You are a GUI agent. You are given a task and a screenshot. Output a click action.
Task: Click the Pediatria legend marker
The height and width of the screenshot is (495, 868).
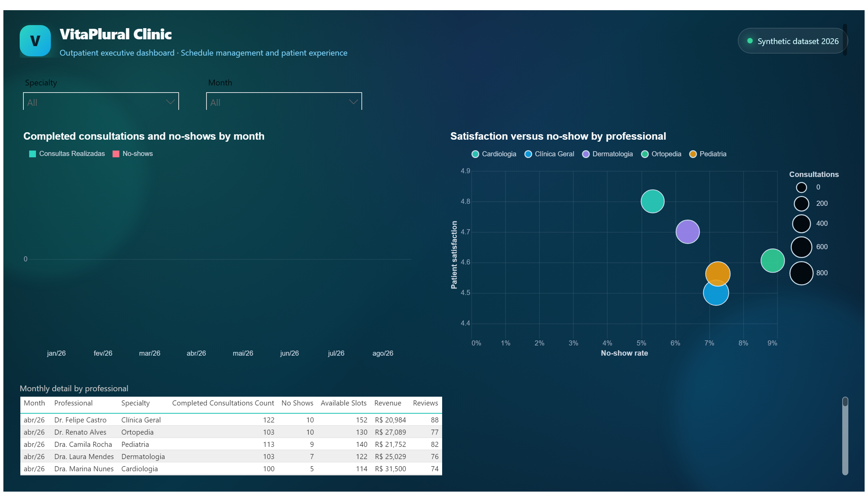click(693, 154)
